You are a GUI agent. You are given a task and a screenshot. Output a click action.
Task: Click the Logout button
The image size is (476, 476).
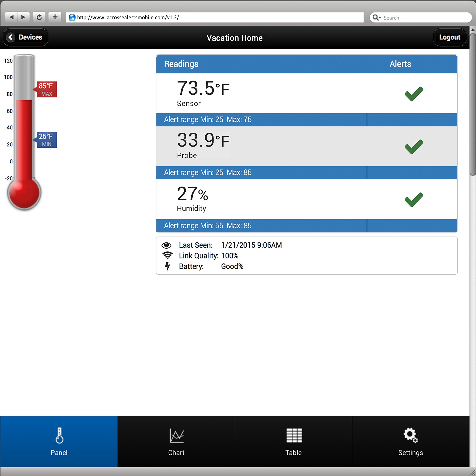coord(449,37)
